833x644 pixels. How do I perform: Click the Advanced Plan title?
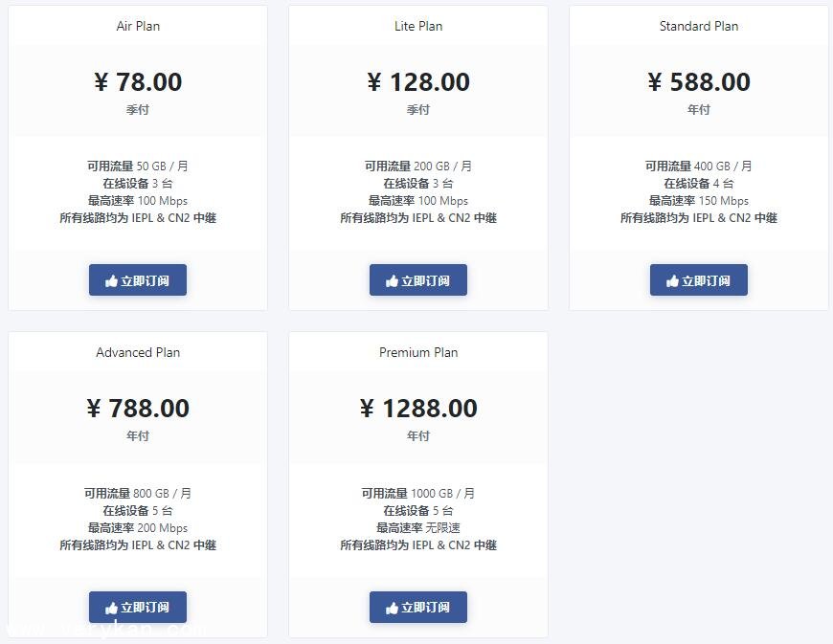coord(138,352)
